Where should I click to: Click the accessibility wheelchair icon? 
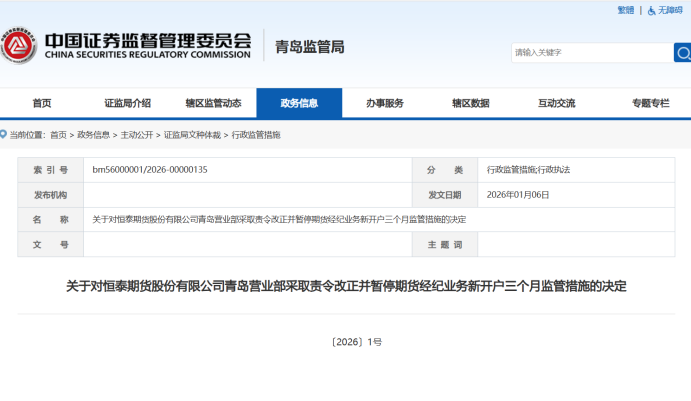651,10
